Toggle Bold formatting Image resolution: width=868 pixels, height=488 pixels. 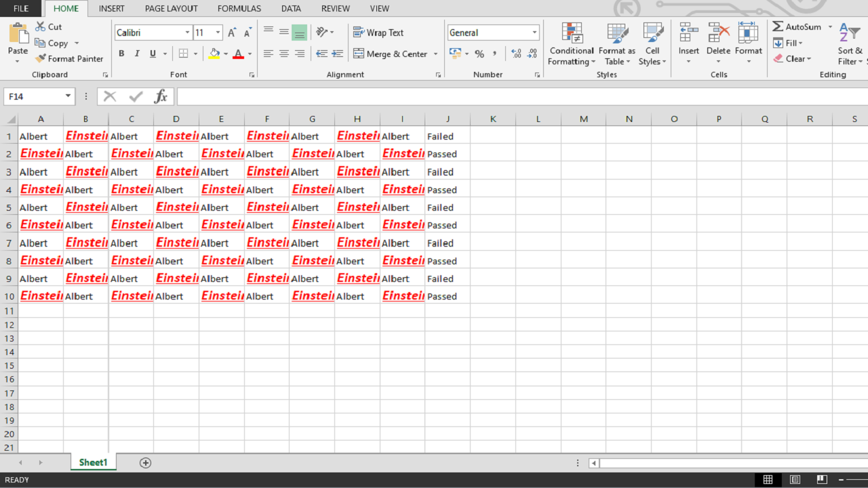click(x=121, y=54)
